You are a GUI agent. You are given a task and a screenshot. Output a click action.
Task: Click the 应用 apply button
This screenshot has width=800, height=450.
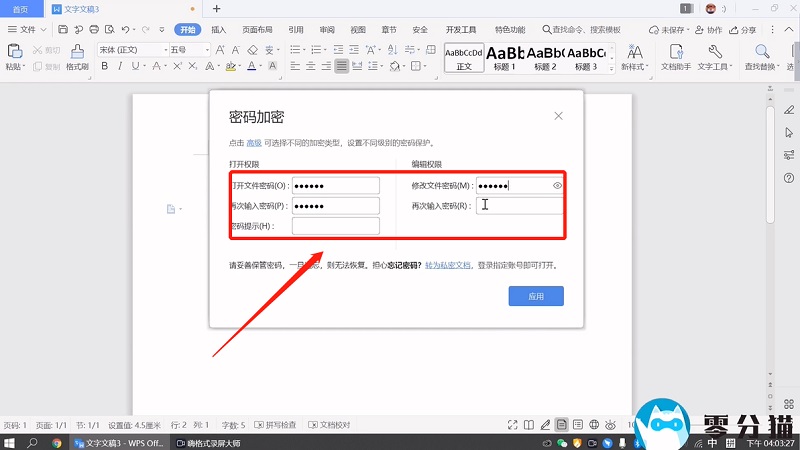click(535, 296)
